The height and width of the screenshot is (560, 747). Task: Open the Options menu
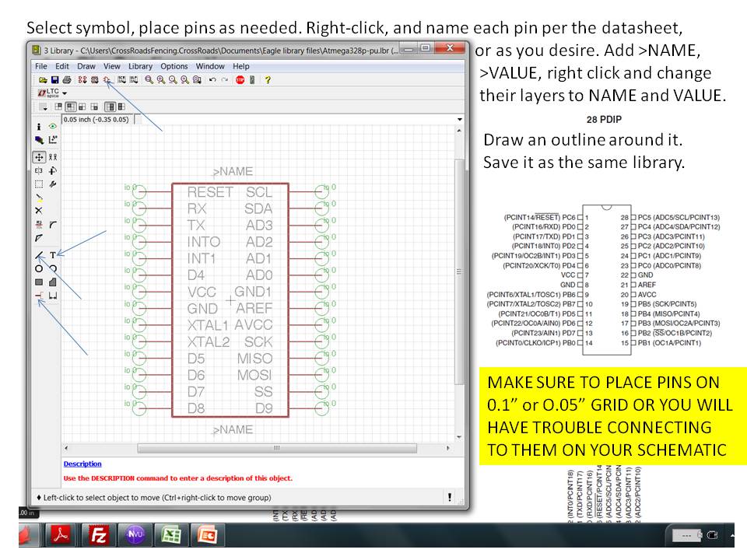[174, 66]
